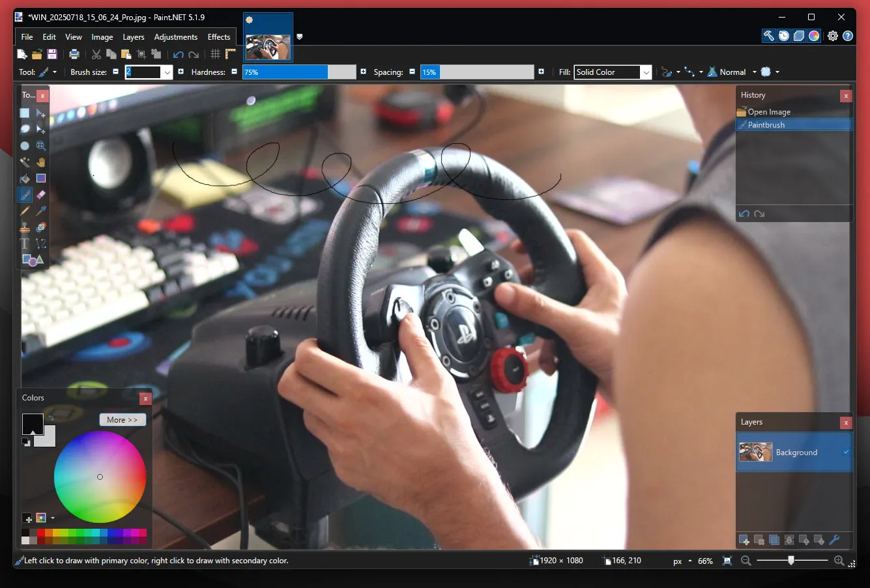Enable rulers from the toolbar
The image size is (870, 588).
pos(230,54)
